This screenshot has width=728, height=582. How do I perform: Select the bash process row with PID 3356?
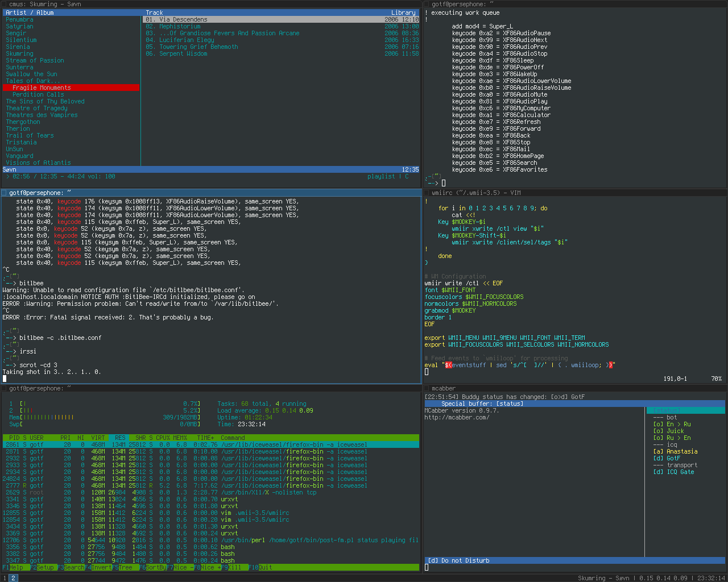click(x=210, y=547)
